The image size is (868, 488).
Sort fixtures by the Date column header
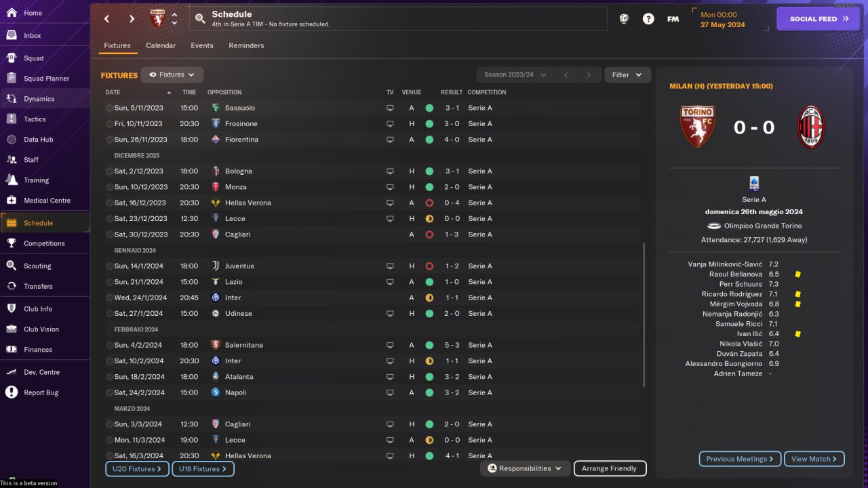click(113, 92)
